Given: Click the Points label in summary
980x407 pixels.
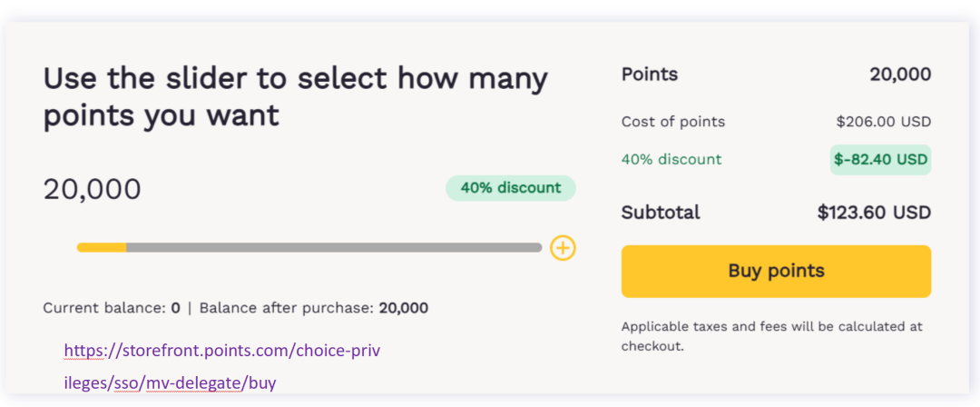Looking at the screenshot, I should pyautogui.click(x=650, y=74).
